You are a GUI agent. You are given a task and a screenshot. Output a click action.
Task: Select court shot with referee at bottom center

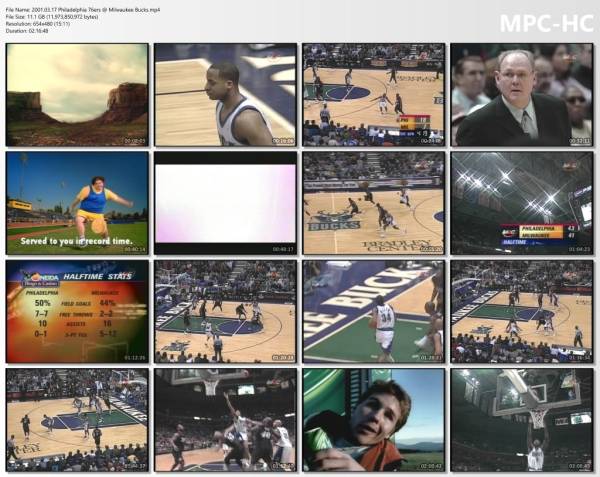(225, 312)
